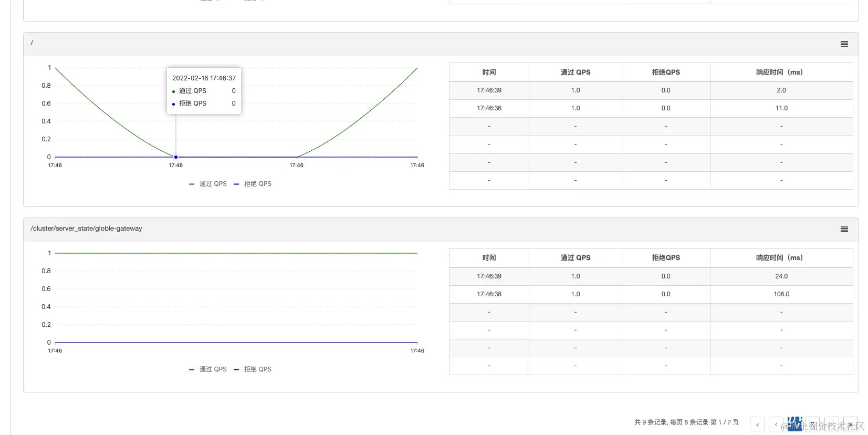Viewport: 868px width, 435px height.
Task: Click response time value 106.0
Action: coord(781,294)
